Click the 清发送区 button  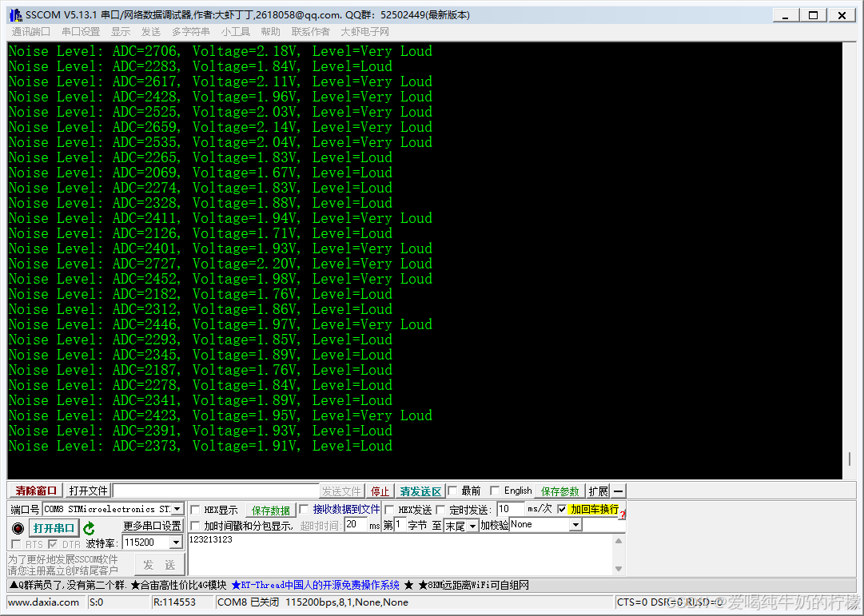click(x=420, y=491)
